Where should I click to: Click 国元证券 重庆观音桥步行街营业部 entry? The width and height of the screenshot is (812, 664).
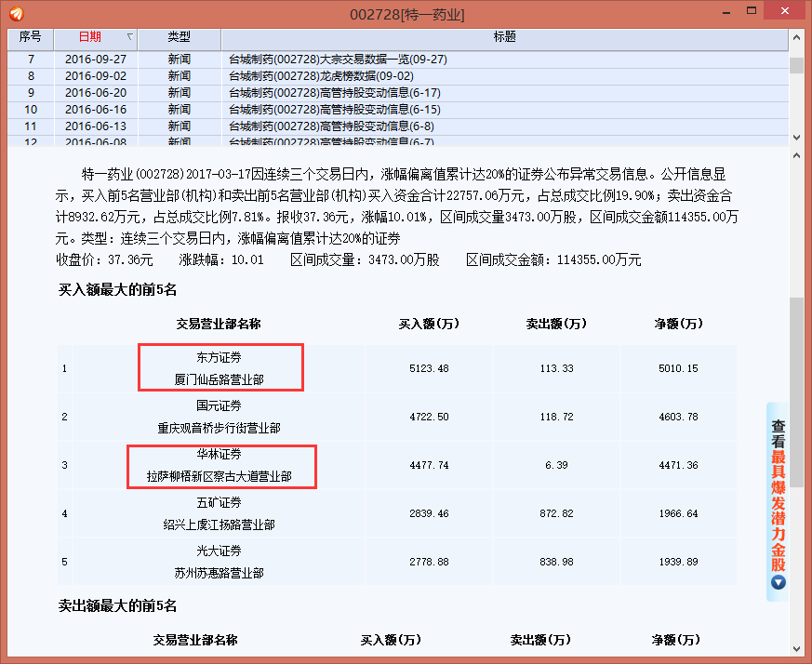tap(220, 417)
